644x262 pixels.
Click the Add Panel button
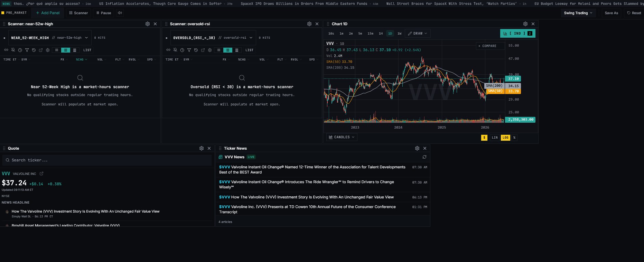[x=48, y=13]
